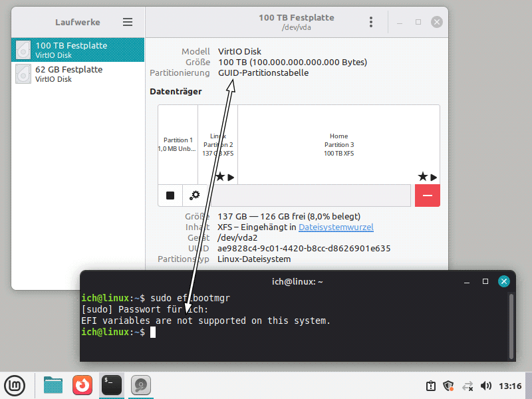Click the VirtIO Disk model value

[x=239, y=52]
